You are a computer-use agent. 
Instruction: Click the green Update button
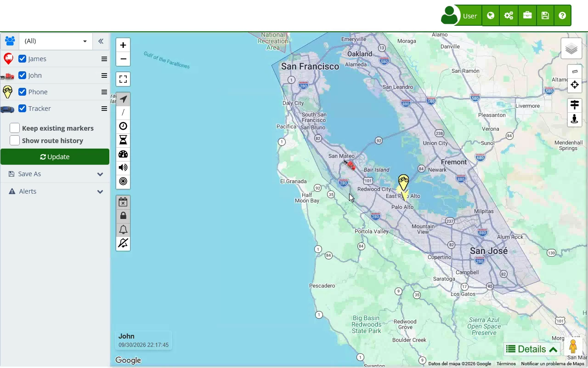[x=55, y=157]
